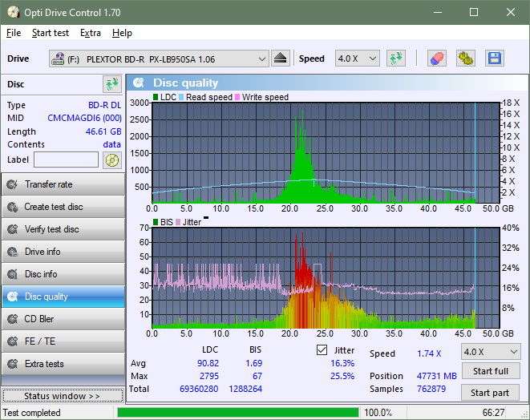Click the Extra tests sidebar icon
The image size is (530, 420).
coord(13,364)
